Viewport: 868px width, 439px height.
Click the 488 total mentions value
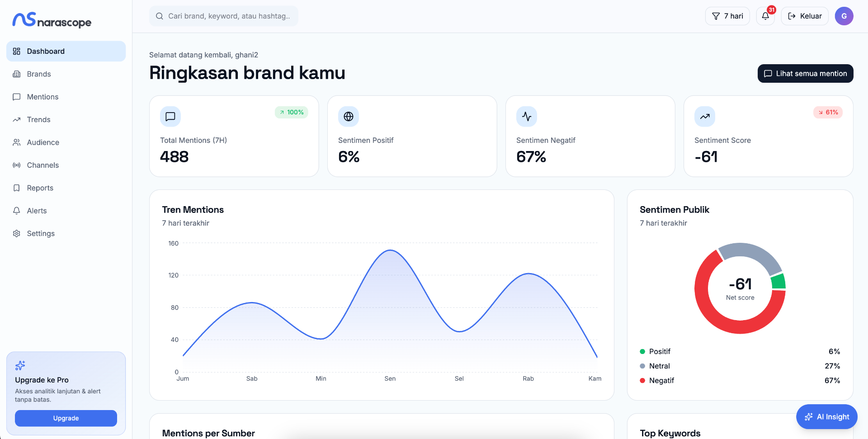pyautogui.click(x=175, y=157)
